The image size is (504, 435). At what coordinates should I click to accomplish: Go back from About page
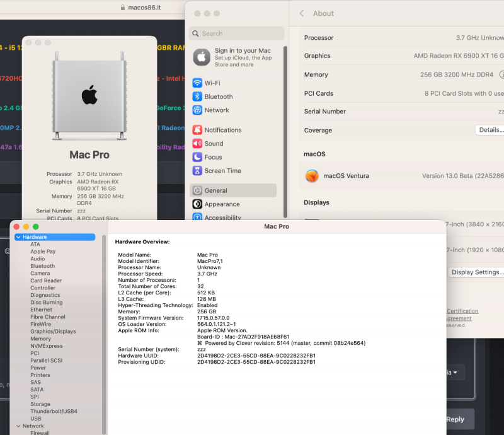[302, 13]
